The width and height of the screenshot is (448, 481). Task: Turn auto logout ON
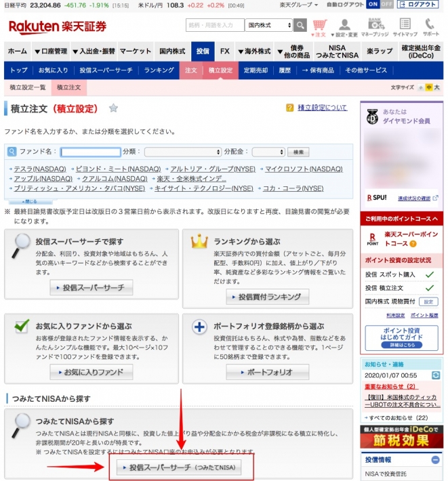click(373, 4)
